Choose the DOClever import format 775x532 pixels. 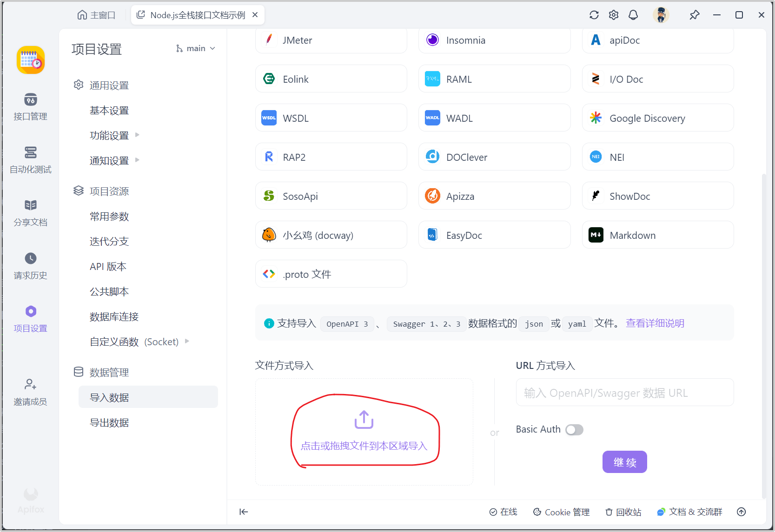tap(495, 157)
